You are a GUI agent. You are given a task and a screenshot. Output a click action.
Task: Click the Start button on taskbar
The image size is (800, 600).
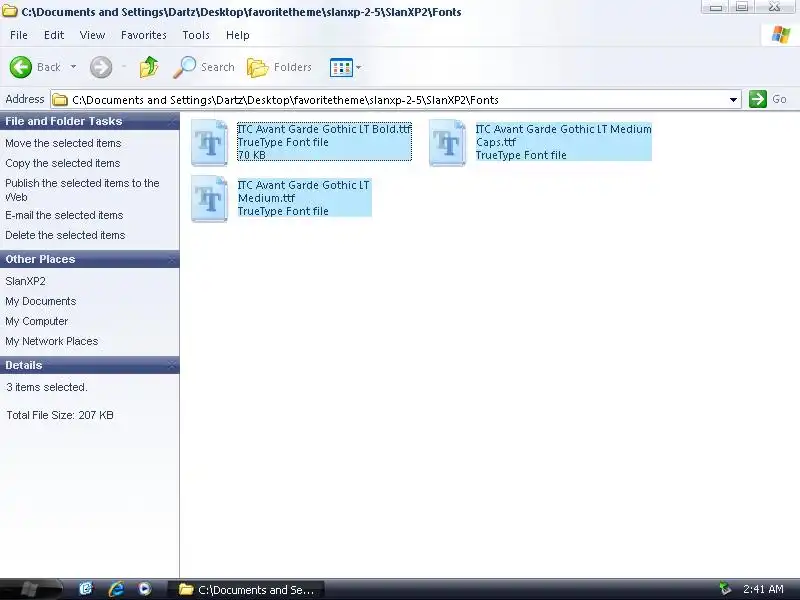point(31,589)
